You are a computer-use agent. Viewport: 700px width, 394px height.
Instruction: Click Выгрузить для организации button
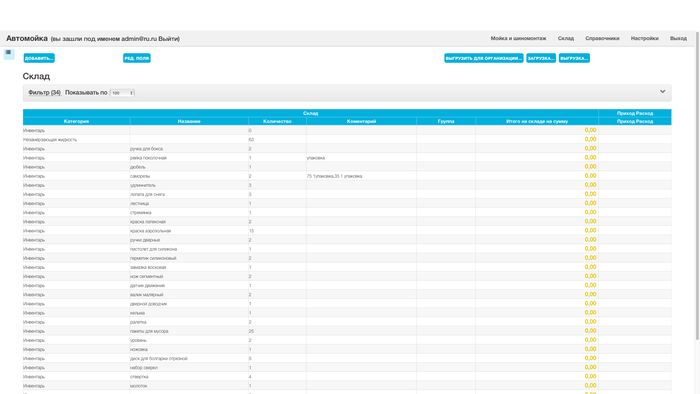[483, 58]
